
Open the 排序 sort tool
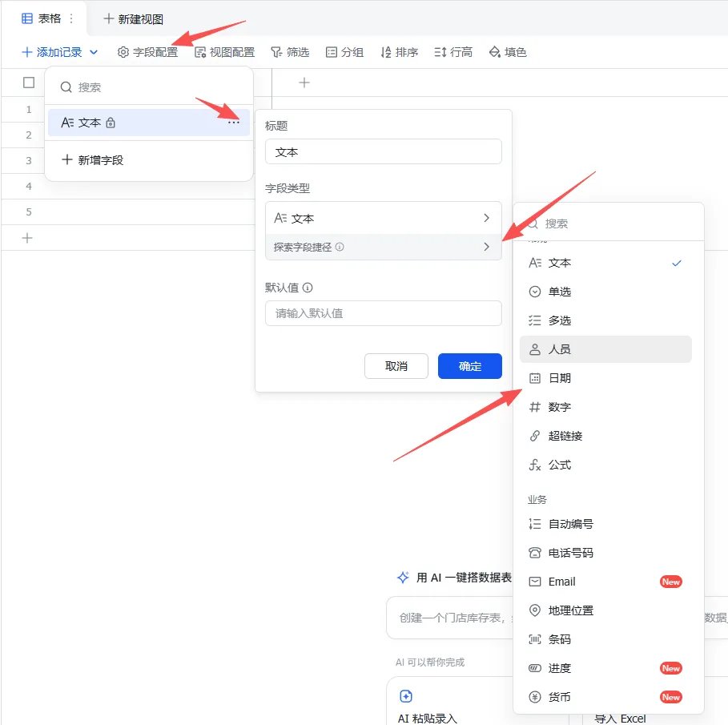400,52
